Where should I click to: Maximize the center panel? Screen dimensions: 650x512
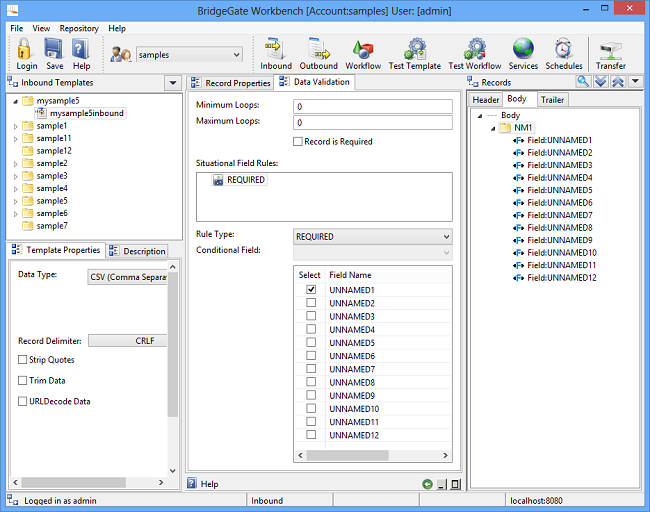[x=455, y=484]
